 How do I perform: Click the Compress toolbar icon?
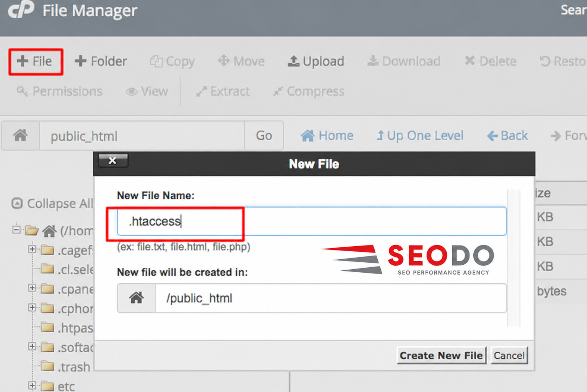(x=278, y=91)
